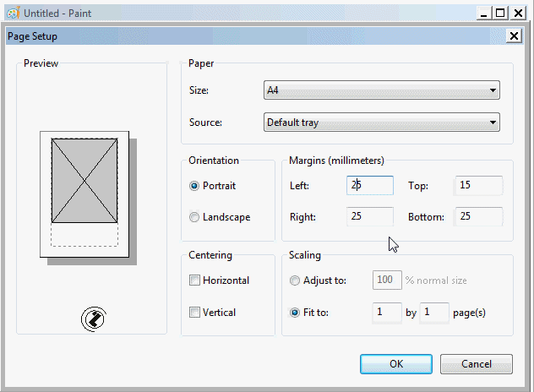Select Portrait orientation
This screenshot has height=392, width=534.
click(x=195, y=186)
